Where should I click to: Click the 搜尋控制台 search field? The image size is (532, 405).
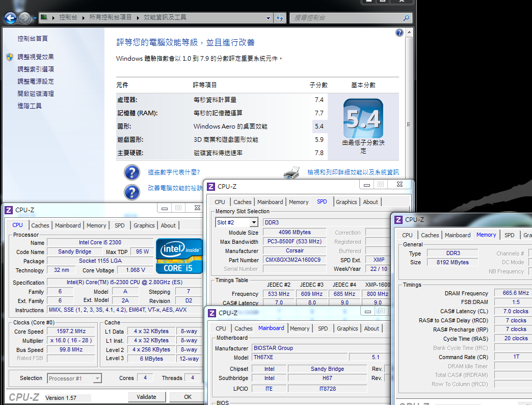(x=347, y=18)
